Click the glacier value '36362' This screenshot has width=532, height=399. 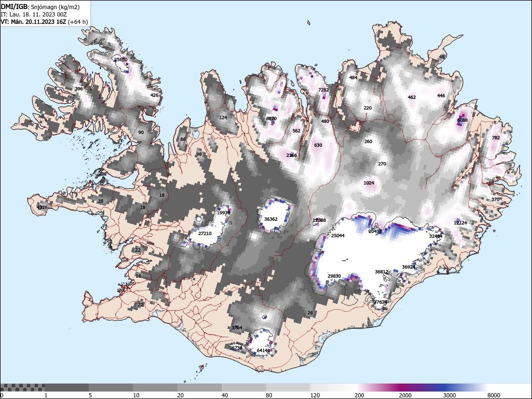pos(271,219)
